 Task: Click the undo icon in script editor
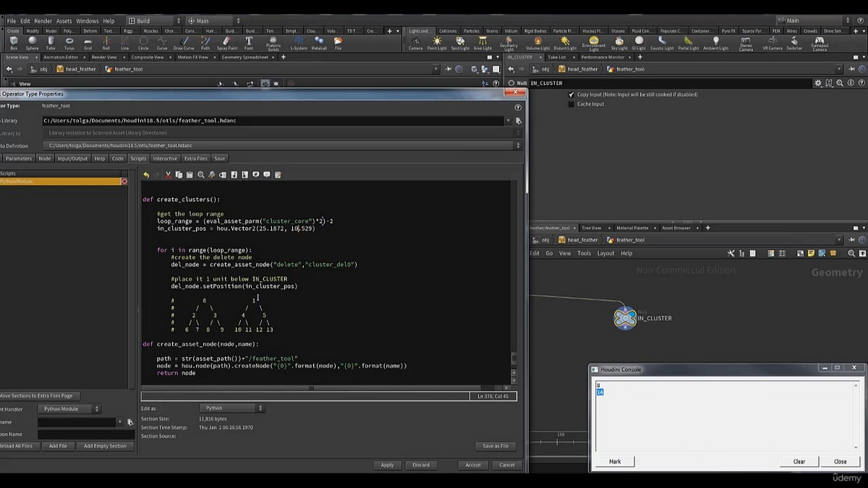coord(146,175)
